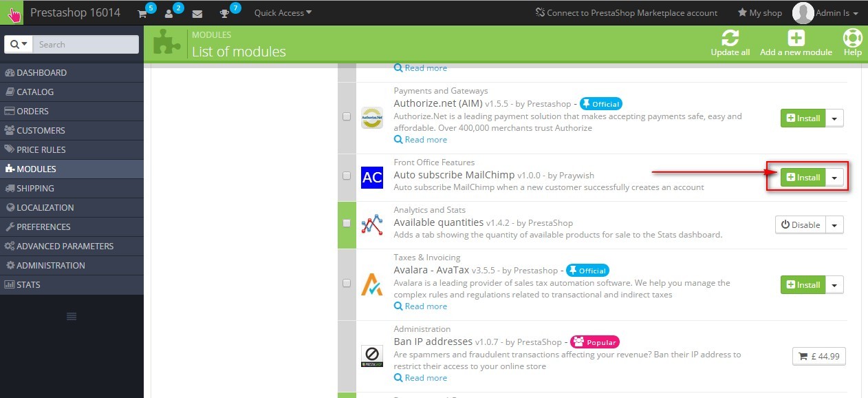Open the search type dropdown beside search box

19,44
